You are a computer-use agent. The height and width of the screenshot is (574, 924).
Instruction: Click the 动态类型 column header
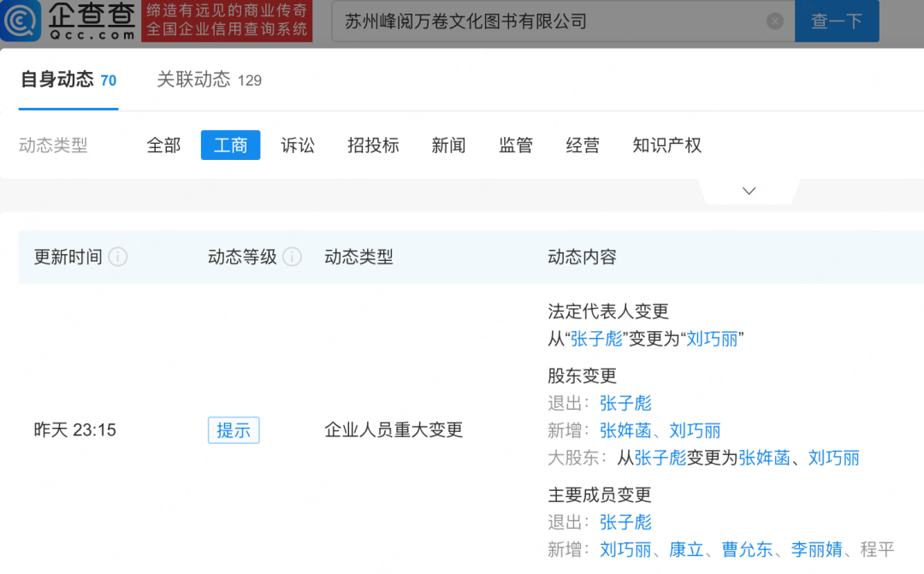click(358, 257)
